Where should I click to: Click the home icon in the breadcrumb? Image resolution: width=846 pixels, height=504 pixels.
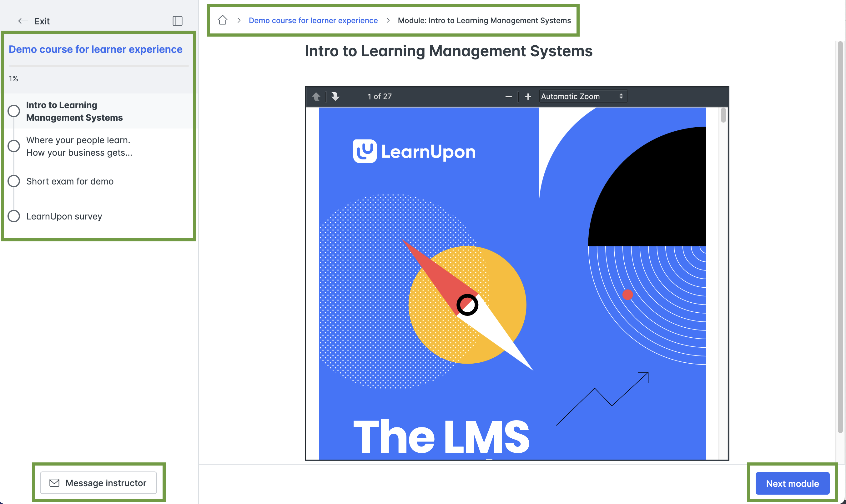(x=223, y=20)
